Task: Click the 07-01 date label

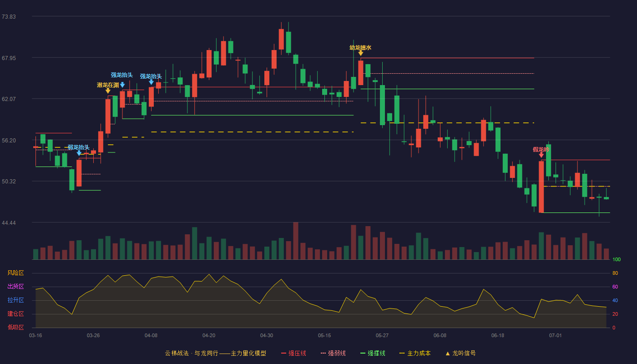Action: point(556,335)
